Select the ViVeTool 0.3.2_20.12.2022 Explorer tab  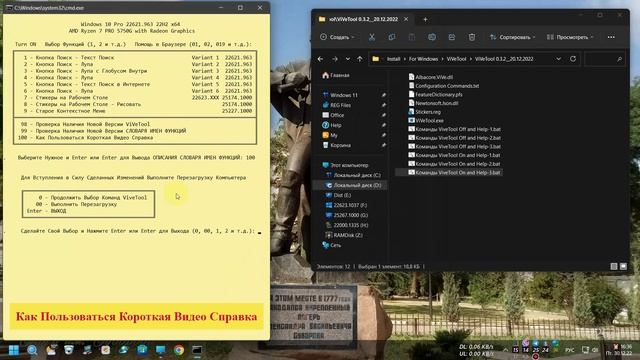(x=363, y=19)
